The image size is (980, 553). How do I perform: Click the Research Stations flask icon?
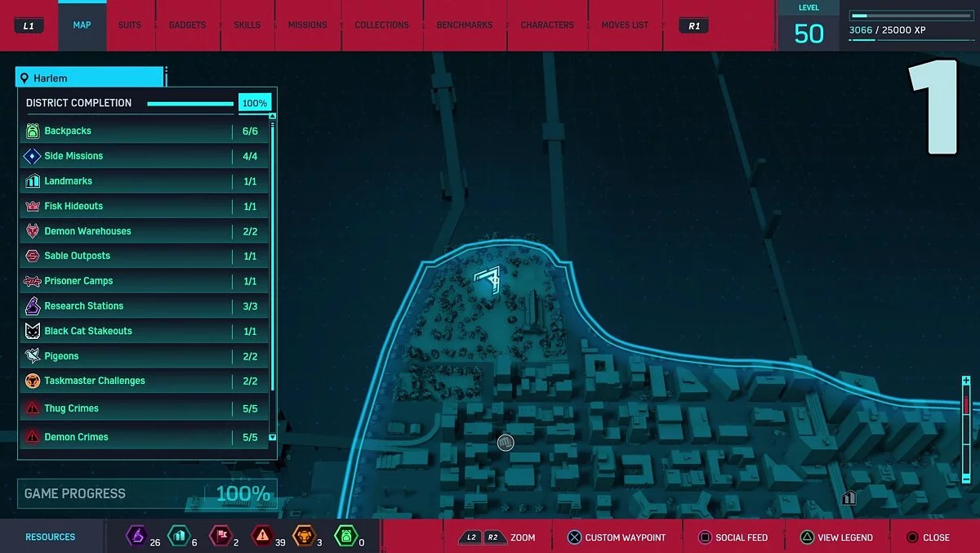[x=33, y=305]
